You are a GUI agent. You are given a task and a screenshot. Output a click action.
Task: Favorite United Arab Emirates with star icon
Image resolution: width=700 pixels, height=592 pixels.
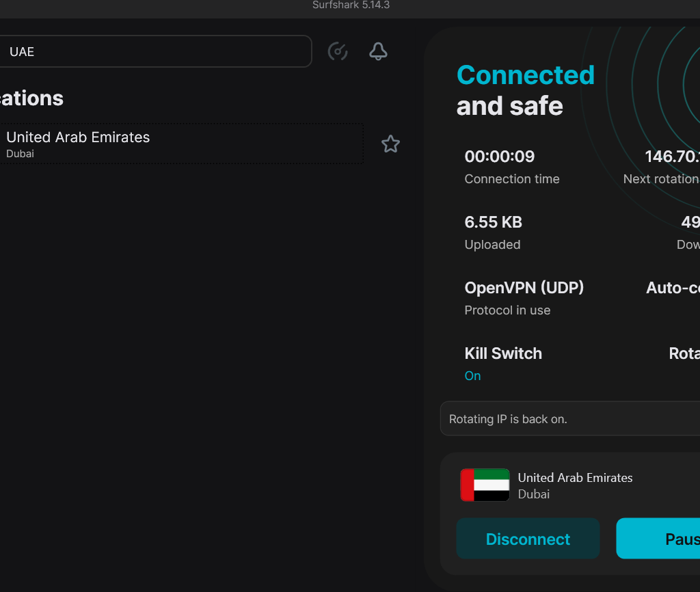[390, 144]
